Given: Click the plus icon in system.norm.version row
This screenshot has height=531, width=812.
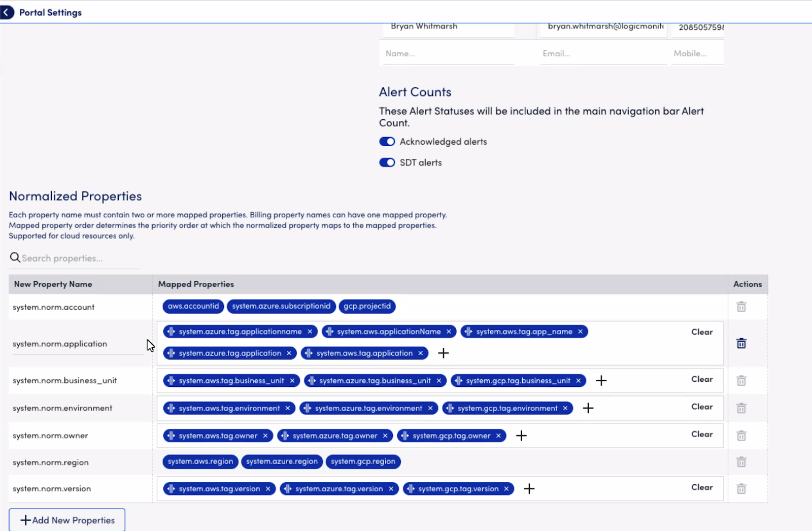Looking at the screenshot, I should tap(529, 488).
